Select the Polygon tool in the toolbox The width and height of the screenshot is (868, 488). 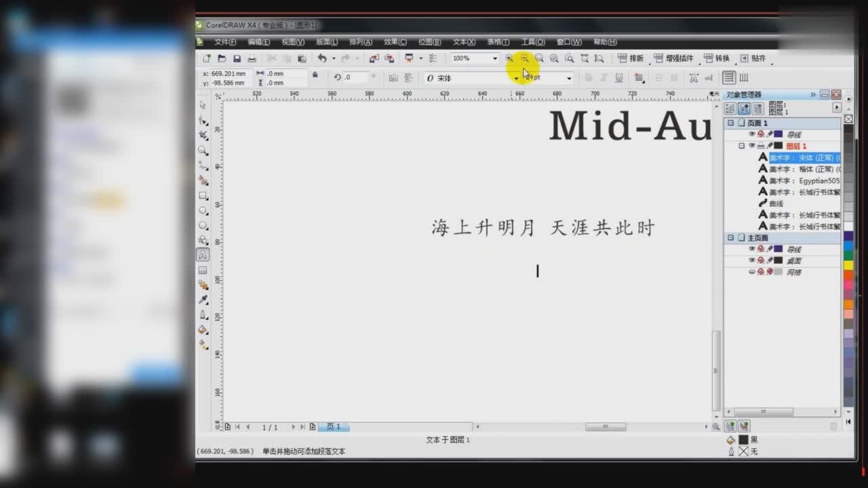tap(203, 225)
